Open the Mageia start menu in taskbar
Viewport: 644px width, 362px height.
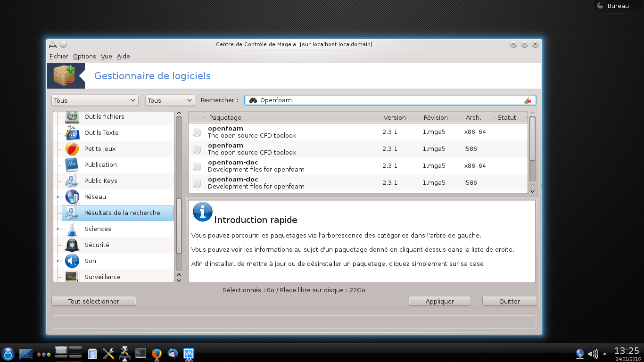coord(8,354)
